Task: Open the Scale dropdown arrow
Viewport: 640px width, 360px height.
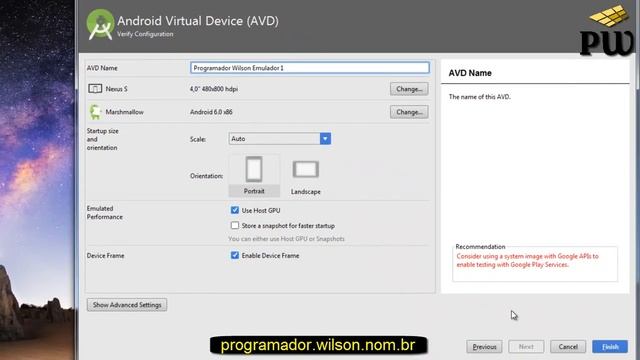Action: [325, 139]
